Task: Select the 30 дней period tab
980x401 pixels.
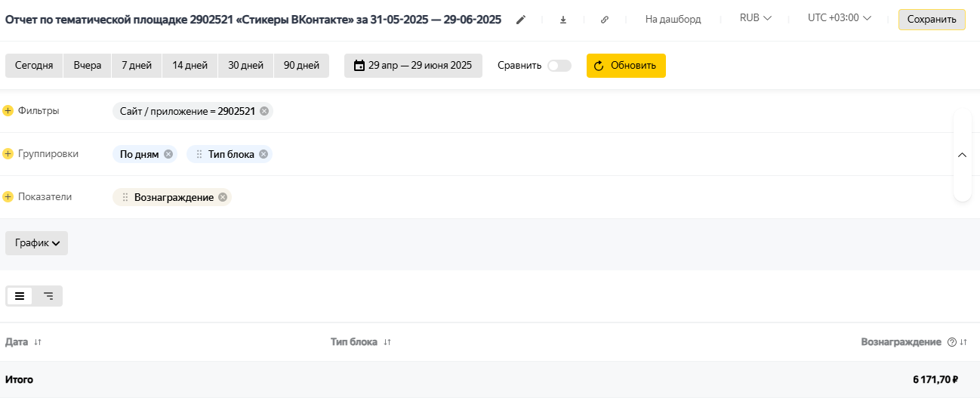Action: (246, 66)
